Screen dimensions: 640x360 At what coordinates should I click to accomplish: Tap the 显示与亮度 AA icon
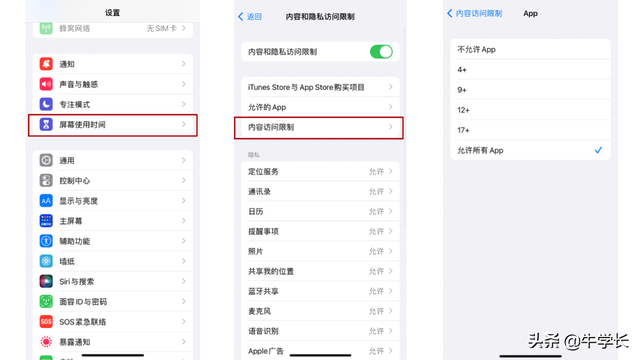[x=46, y=201]
